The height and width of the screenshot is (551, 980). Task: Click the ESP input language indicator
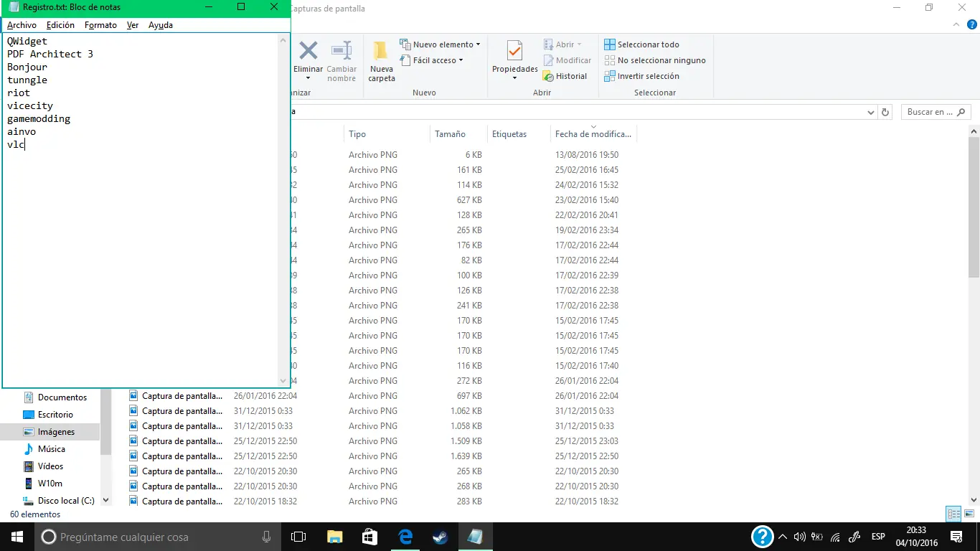point(878,537)
